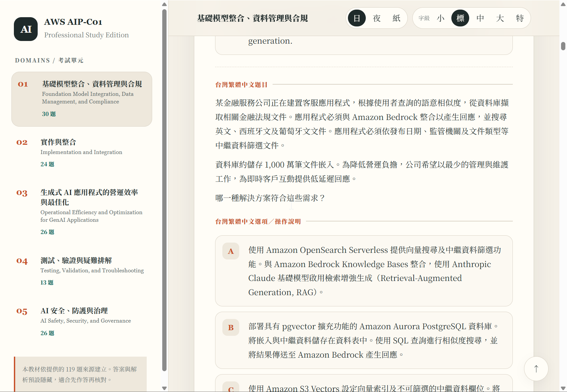Open domain 05 AI 安全、防護與治理
The image size is (567, 392).
coord(82,322)
